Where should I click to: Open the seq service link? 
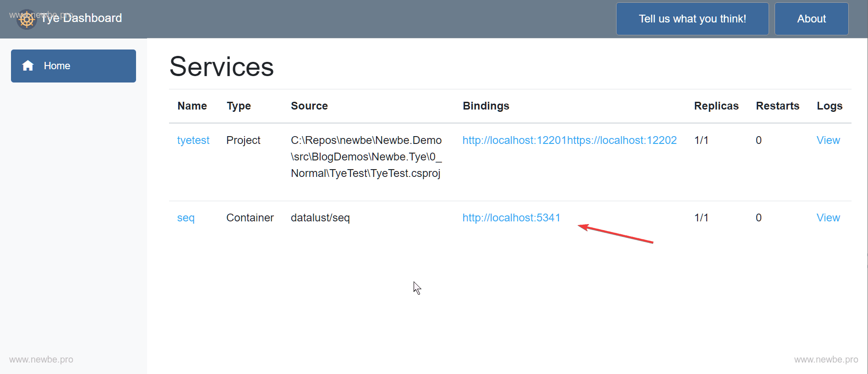click(x=186, y=218)
